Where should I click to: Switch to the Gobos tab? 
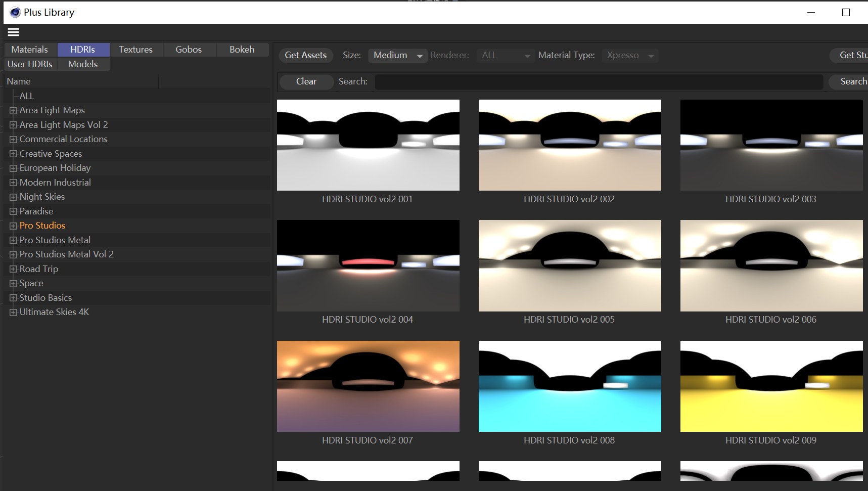click(x=189, y=50)
